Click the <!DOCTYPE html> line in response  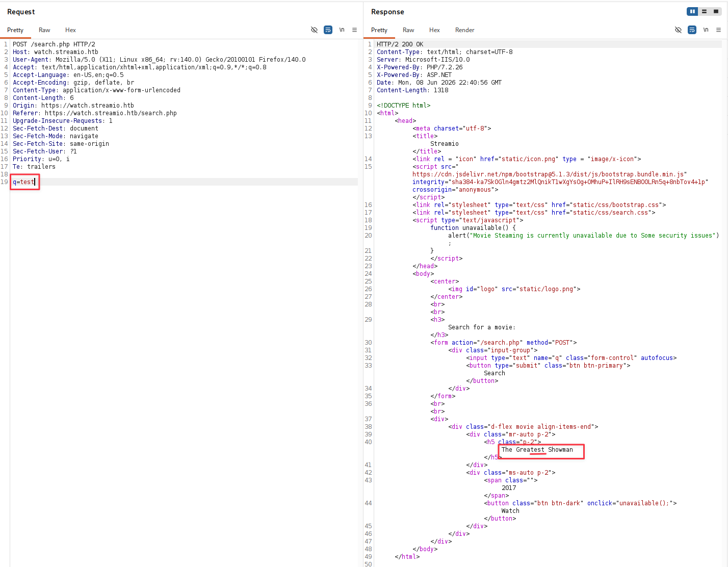coord(404,106)
